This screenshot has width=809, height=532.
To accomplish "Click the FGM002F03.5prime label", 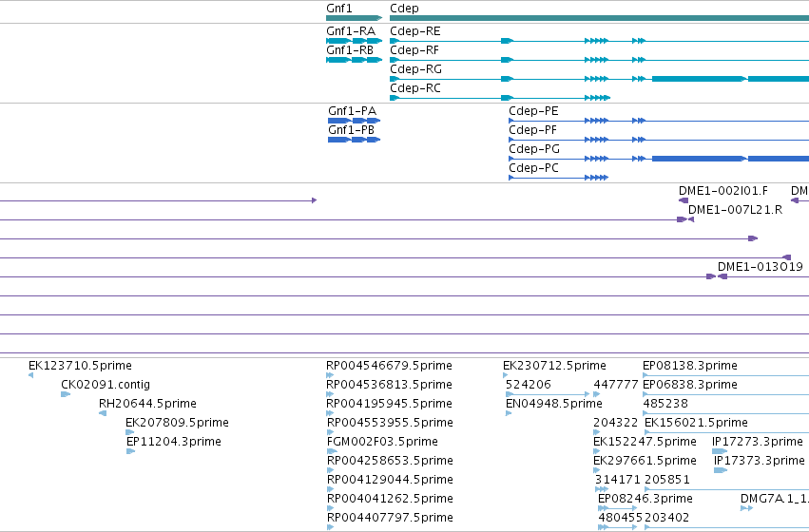I will (382, 442).
